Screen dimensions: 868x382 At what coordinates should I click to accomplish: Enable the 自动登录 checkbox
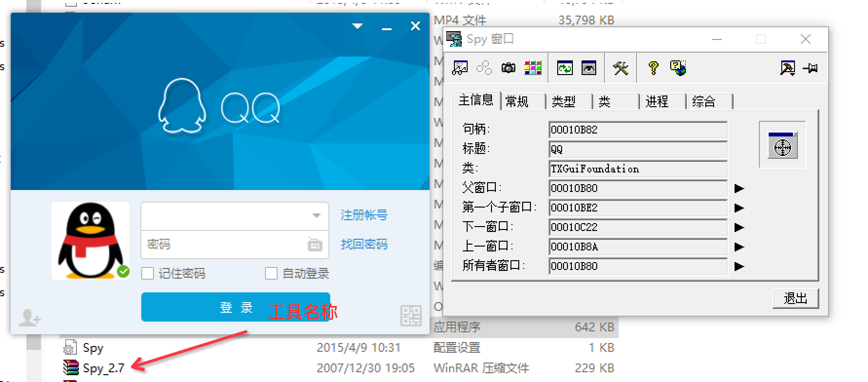coord(271,273)
